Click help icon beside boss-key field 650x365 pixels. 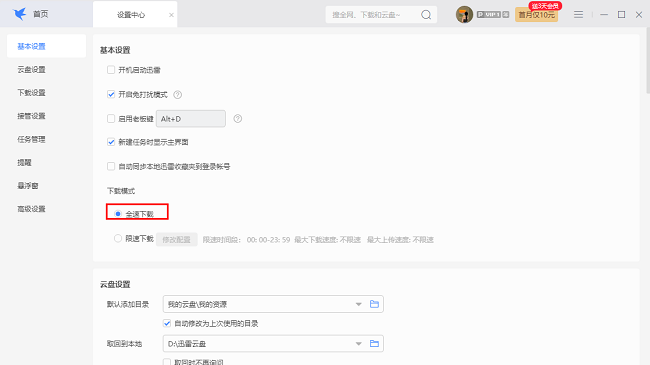click(238, 119)
